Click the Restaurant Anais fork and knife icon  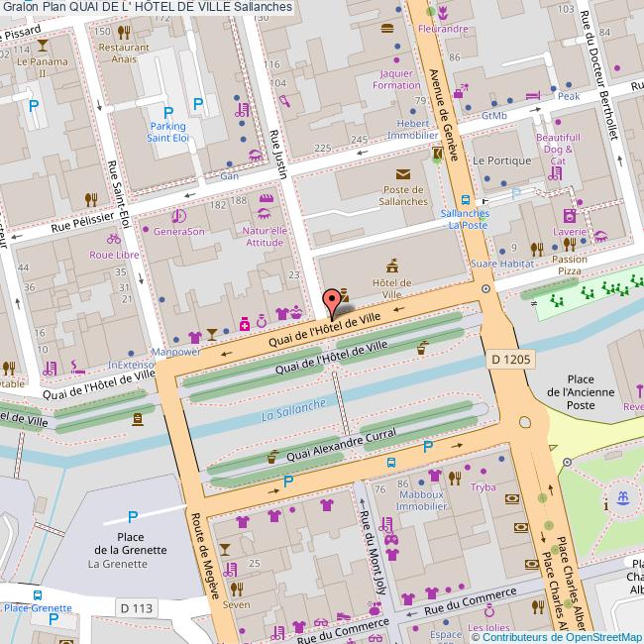pyautogui.click(x=124, y=31)
